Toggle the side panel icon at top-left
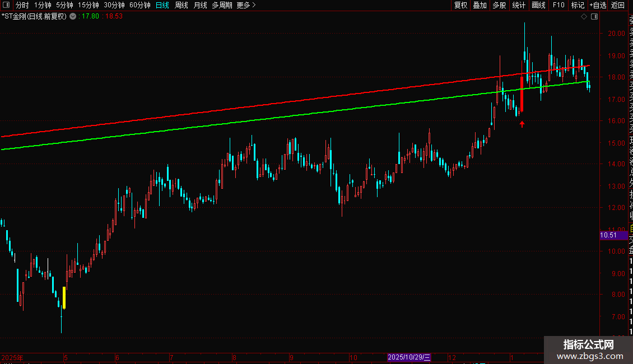 6,5
